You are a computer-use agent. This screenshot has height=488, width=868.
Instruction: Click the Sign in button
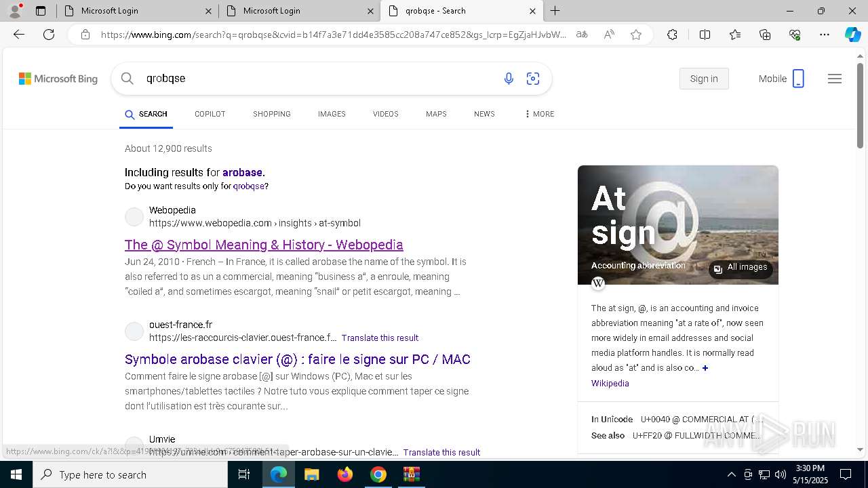[704, 79]
